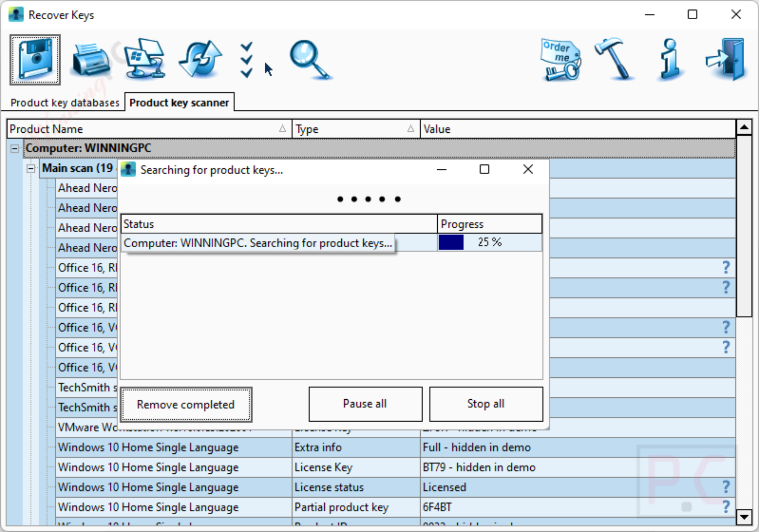
Task: Click scrollbar down arrow in main list
Action: (x=744, y=517)
